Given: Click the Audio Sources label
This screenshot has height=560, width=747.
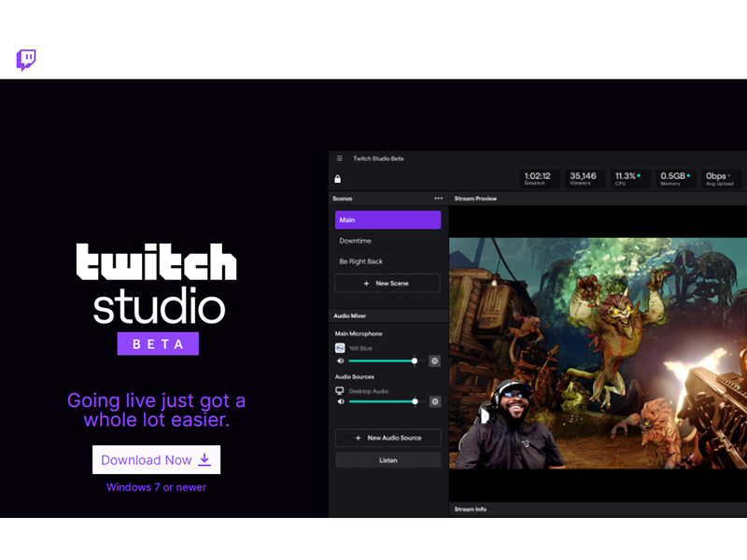Looking at the screenshot, I should click(355, 377).
